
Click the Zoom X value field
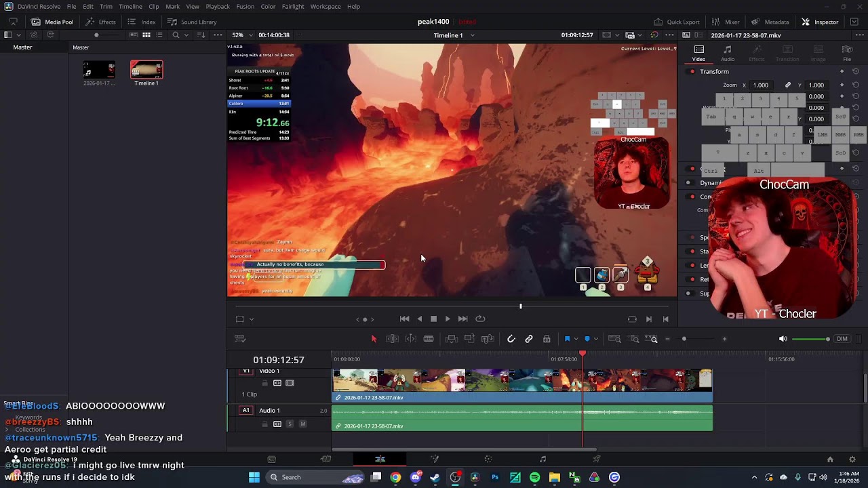pos(761,85)
